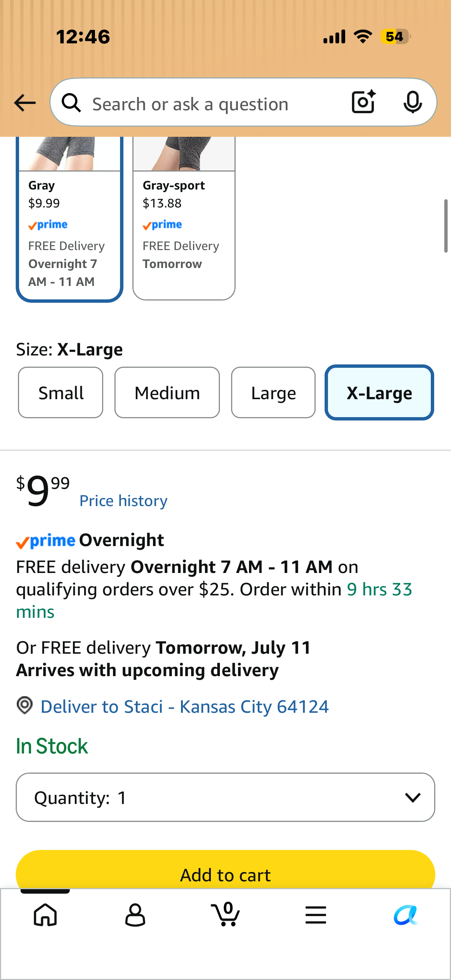The image size is (451, 980).
Task: Launch the Alexa assistant icon
Action: [406, 915]
